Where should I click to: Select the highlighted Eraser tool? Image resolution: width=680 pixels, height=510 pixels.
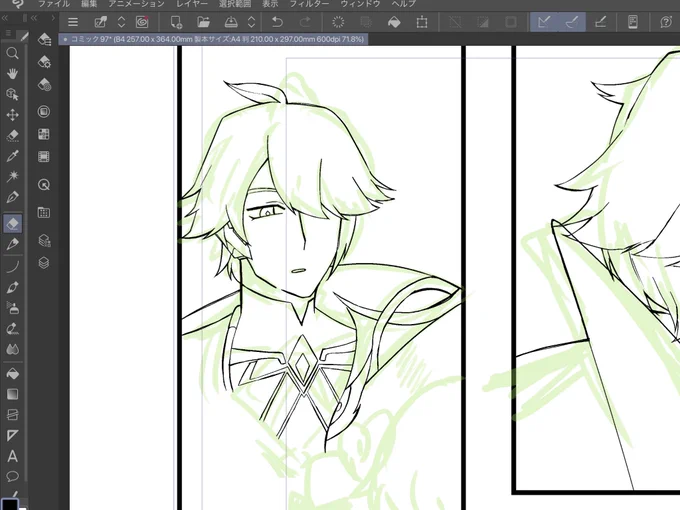[13, 224]
